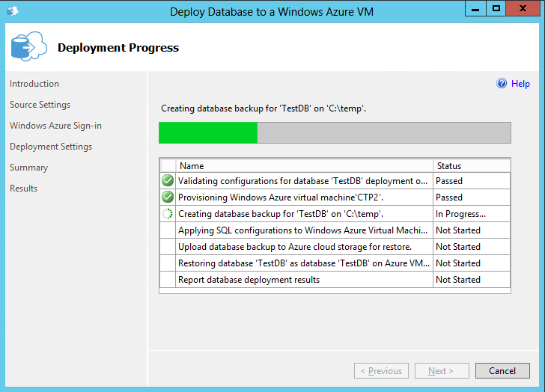The height and width of the screenshot is (392, 545).
Task: Select the Summary page in navigation
Action: (x=28, y=168)
